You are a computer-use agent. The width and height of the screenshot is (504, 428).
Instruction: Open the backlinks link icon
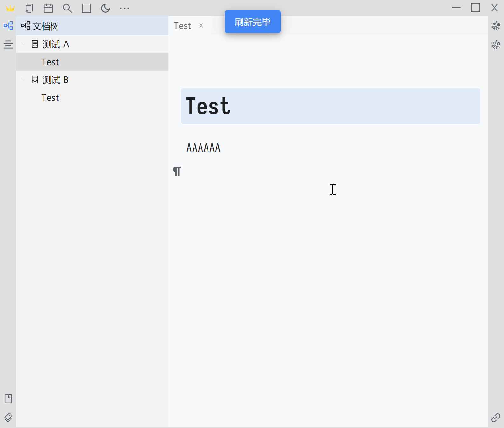pos(496,418)
